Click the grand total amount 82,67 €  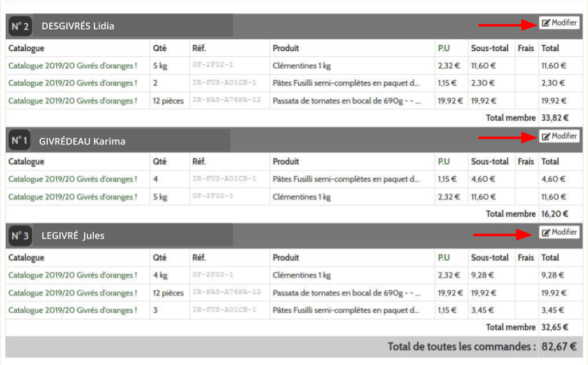(x=559, y=347)
